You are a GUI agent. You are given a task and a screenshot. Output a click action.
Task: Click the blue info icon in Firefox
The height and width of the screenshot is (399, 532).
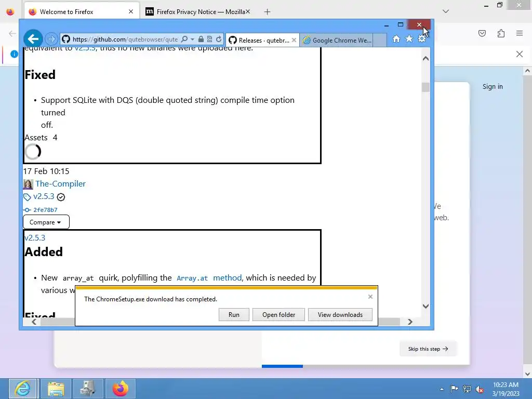[x=14, y=54]
